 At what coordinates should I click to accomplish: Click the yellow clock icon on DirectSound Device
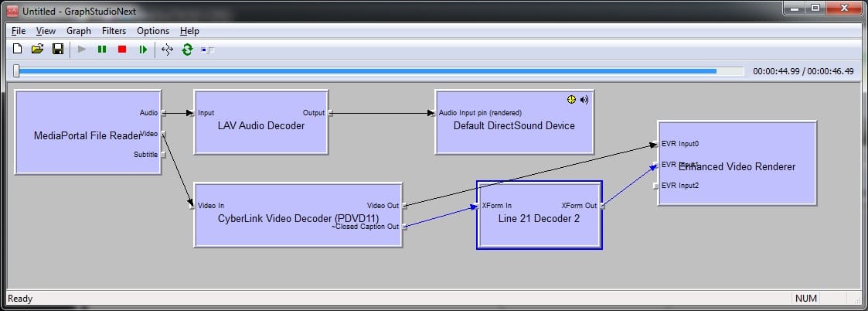tap(571, 99)
